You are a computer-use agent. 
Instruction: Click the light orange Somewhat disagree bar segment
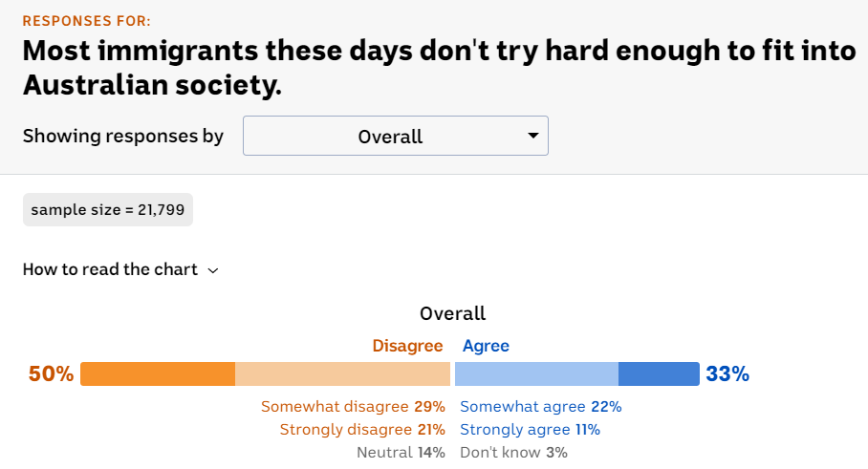(342, 373)
